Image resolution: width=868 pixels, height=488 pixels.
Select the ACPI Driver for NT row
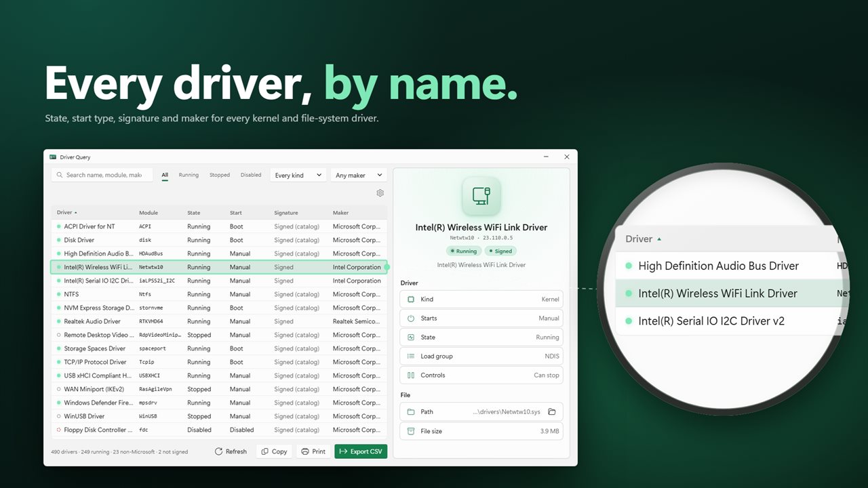(219, 226)
